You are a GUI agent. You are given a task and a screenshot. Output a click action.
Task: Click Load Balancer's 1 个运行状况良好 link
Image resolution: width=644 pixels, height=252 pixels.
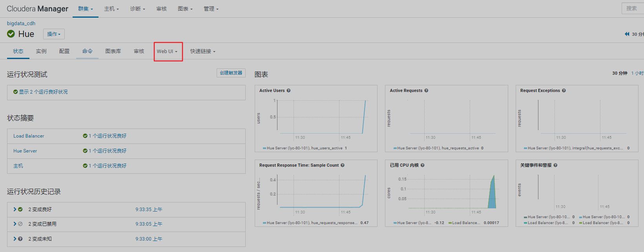pyautogui.click(x=108, y=136)
